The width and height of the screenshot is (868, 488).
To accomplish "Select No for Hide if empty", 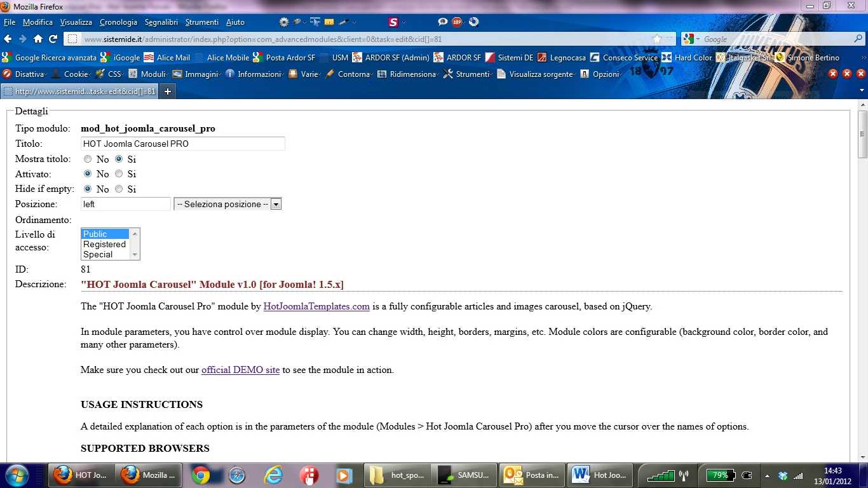I will [88, 189].
